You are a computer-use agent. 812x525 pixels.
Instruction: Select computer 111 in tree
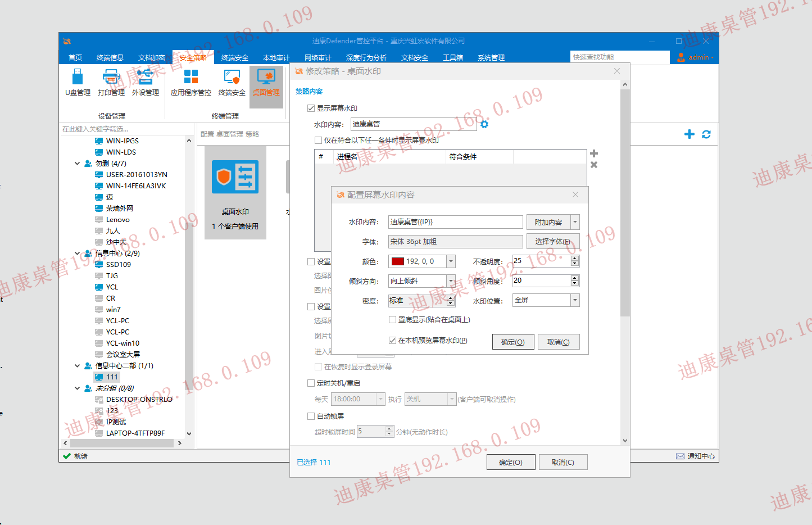pyautogui.click(x=112, y=377)
